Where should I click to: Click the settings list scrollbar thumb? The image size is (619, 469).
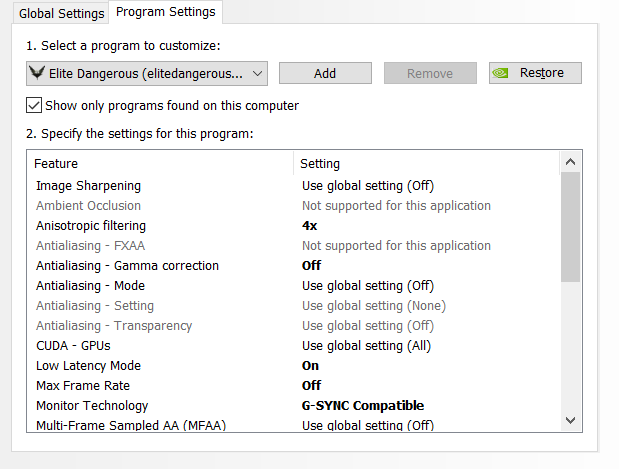point(570,227)
